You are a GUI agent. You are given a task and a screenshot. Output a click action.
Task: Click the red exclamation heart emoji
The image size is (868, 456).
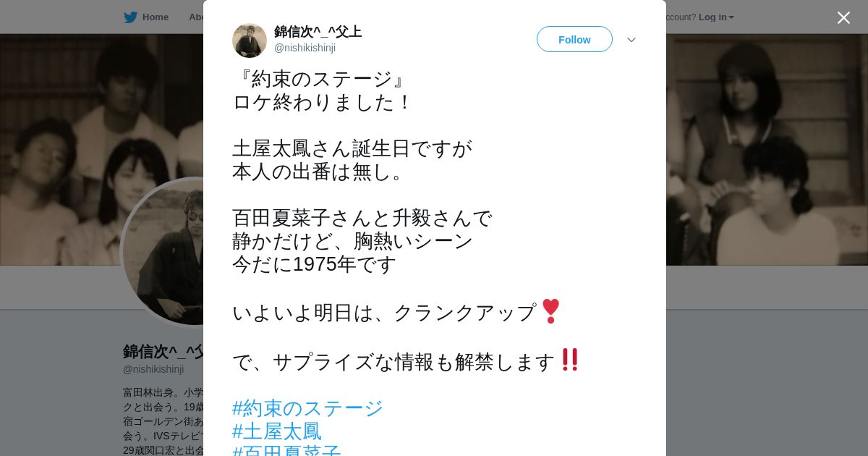tap(550, 311)
